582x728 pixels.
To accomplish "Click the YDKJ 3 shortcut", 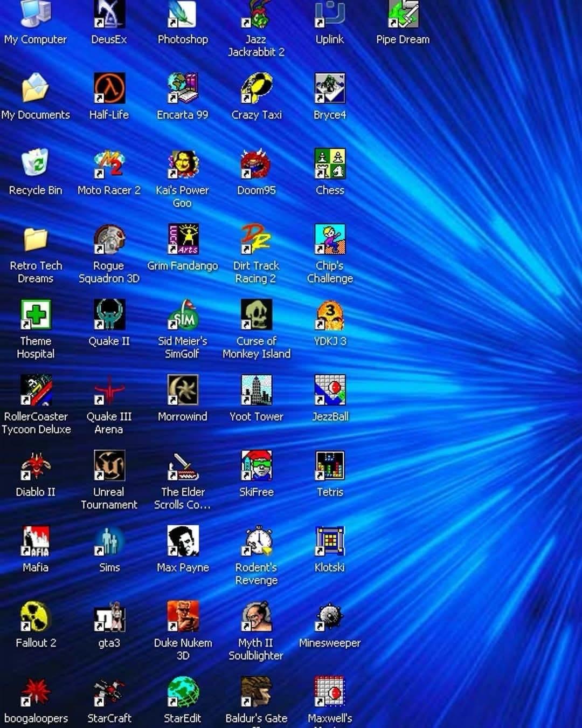I will (330, 314).
